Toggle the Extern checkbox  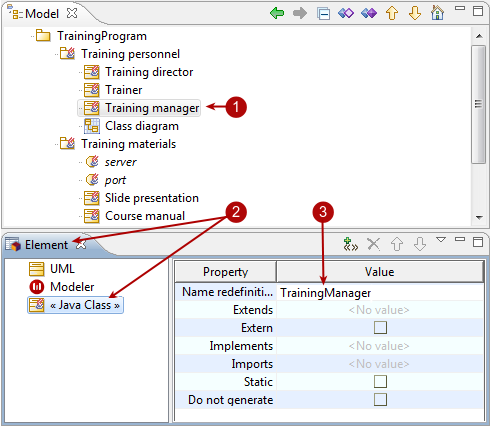pyautogui.click(x=380, y=328)
